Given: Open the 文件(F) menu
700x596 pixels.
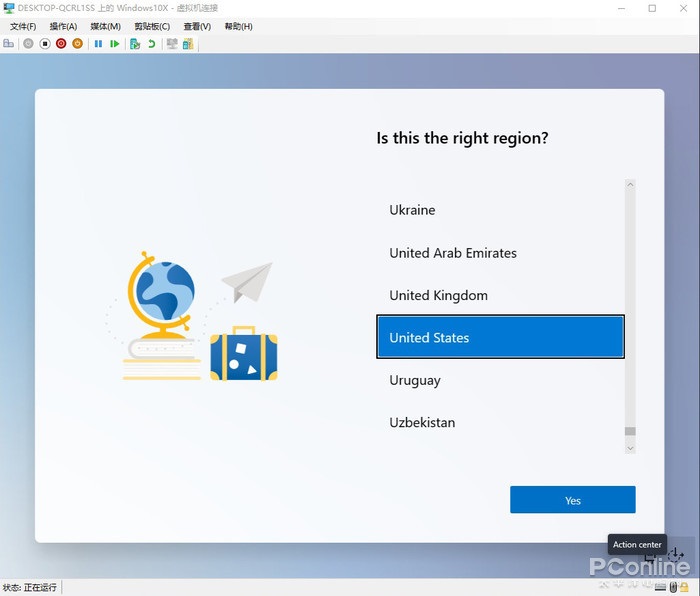Looking at the screenshot, I should (23, 27).
